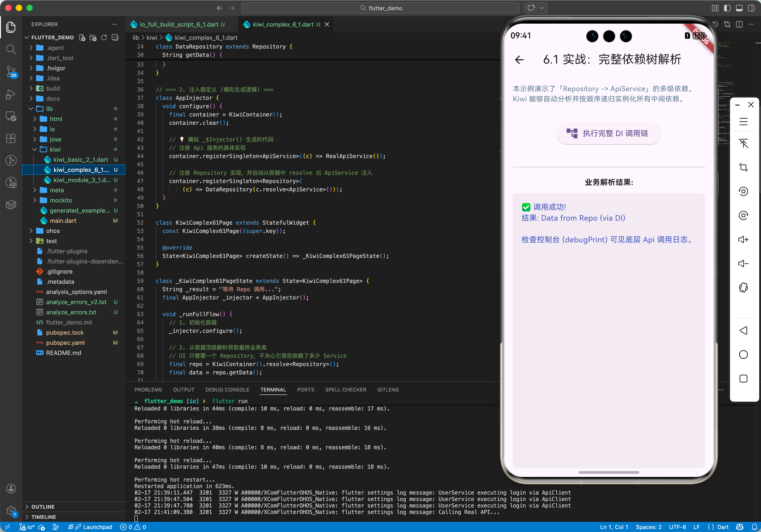
Task: Refresh the explorer file tree
Action: pos(104,38)
